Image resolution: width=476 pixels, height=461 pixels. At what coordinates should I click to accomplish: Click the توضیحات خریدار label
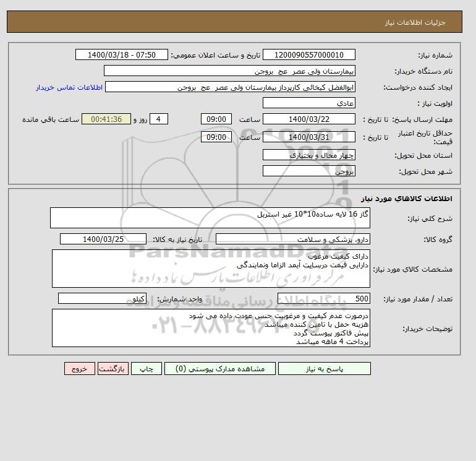point(427,329)
